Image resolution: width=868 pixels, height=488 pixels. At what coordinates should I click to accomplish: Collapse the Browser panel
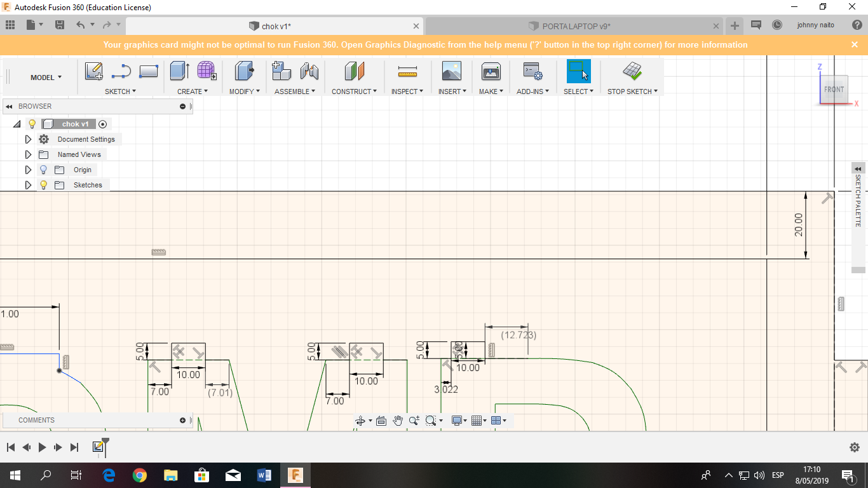pos(9,106)
